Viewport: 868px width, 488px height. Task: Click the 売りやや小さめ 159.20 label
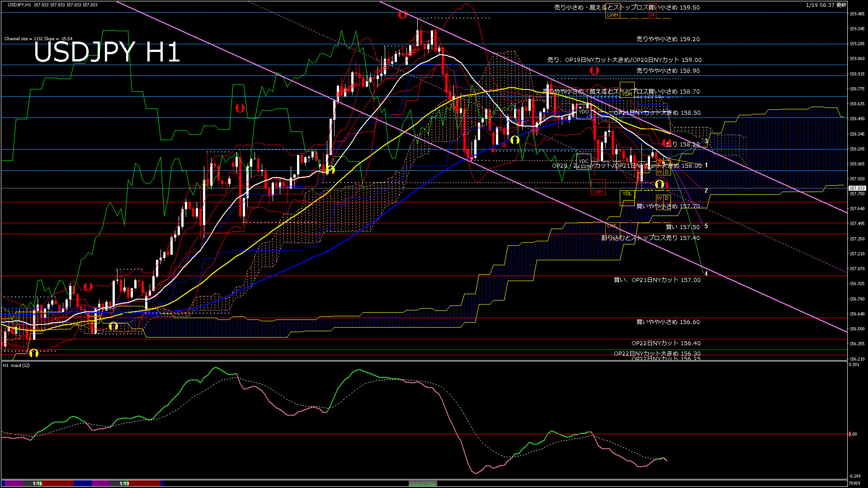tap(668, 39)
